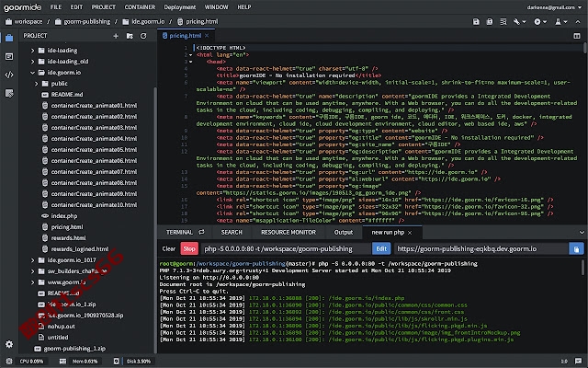Expand the ide-loading_old folder

pos(33,62)
